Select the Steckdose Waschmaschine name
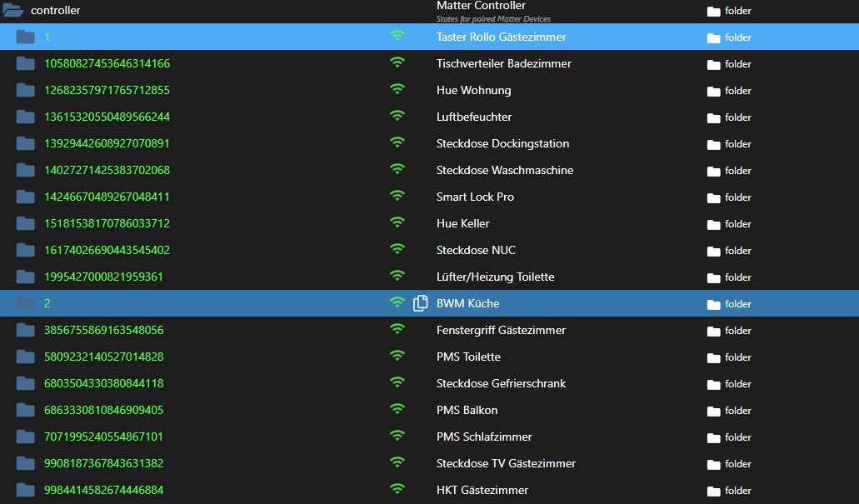The height and width of the screenshot is (504, 859). 505,171
